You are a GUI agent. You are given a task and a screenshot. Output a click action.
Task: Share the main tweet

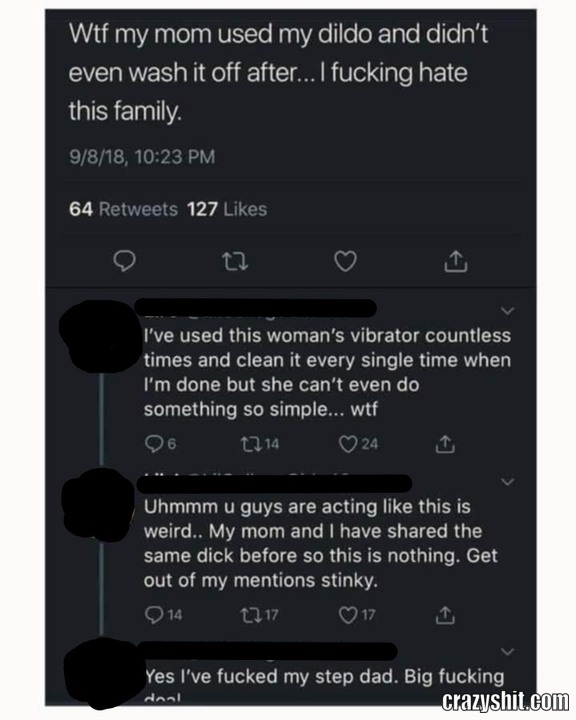tap(456, 261)
